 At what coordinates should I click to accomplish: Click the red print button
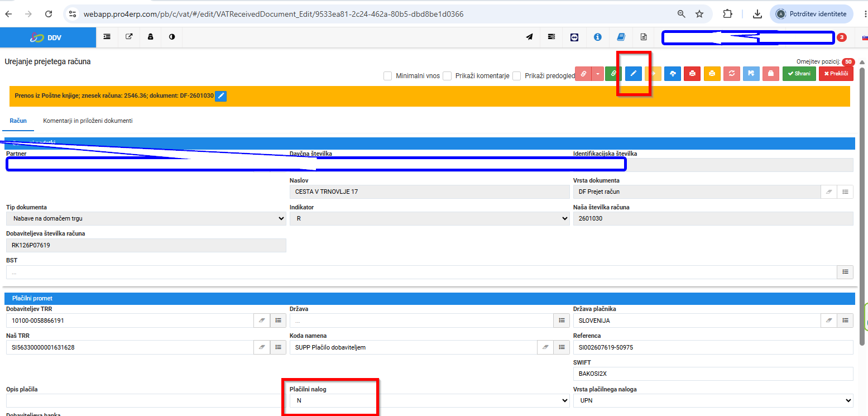pyautogui.click(x=692, y=73)
